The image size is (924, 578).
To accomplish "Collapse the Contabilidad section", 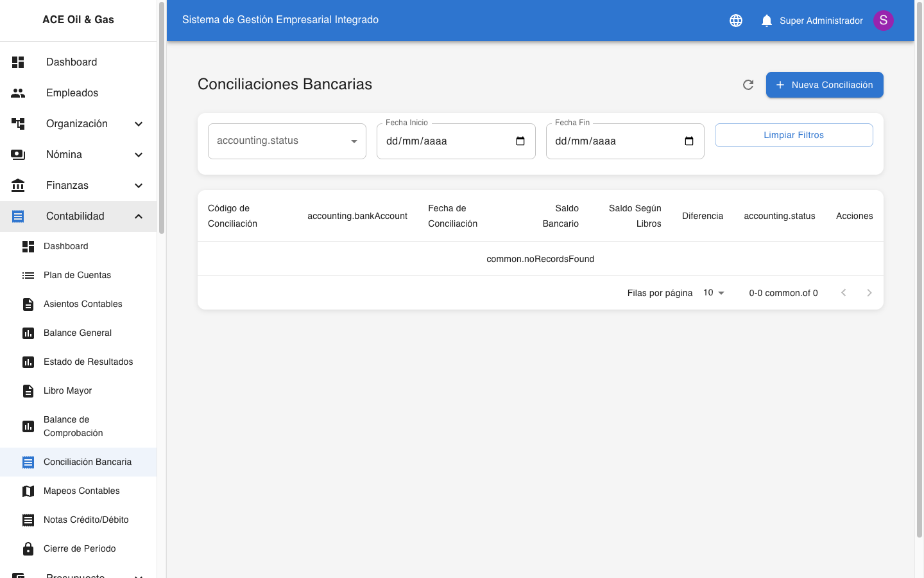I will 138,216.
